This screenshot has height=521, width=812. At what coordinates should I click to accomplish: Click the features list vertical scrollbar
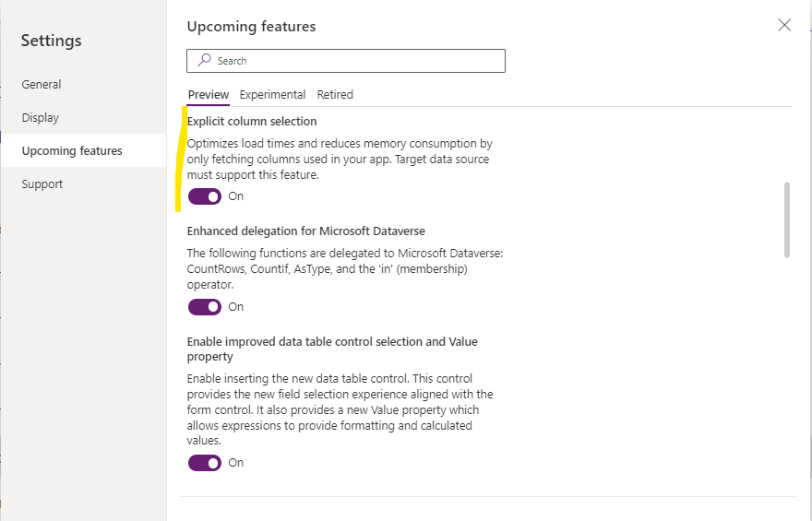coord(786,219)
